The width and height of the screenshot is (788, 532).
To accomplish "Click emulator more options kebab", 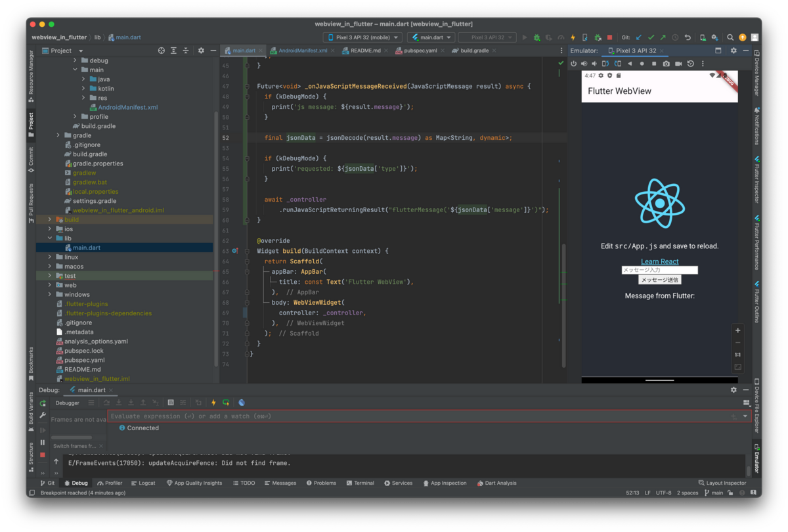I will (703, 64).
